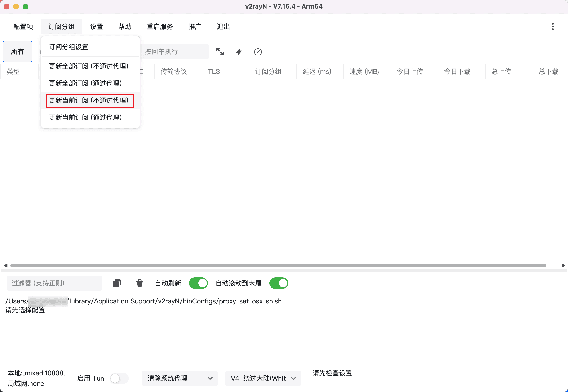
Task: Click the trash can clear log icon
Action: point(139,283)
